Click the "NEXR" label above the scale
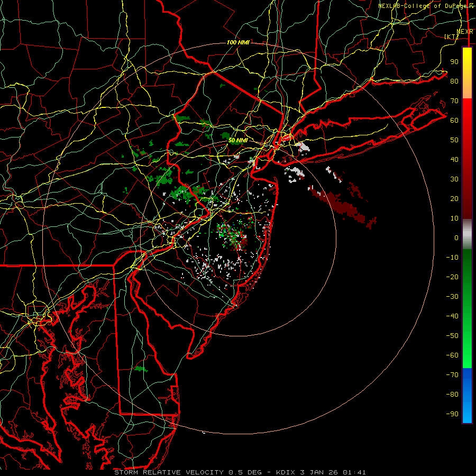 [x=465, y=32]
